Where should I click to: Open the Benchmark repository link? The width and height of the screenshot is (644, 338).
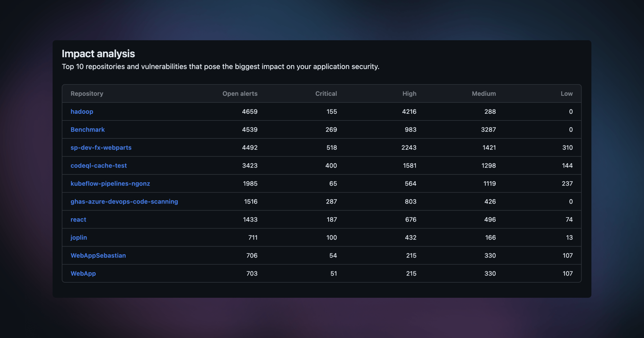click(87, 130)
